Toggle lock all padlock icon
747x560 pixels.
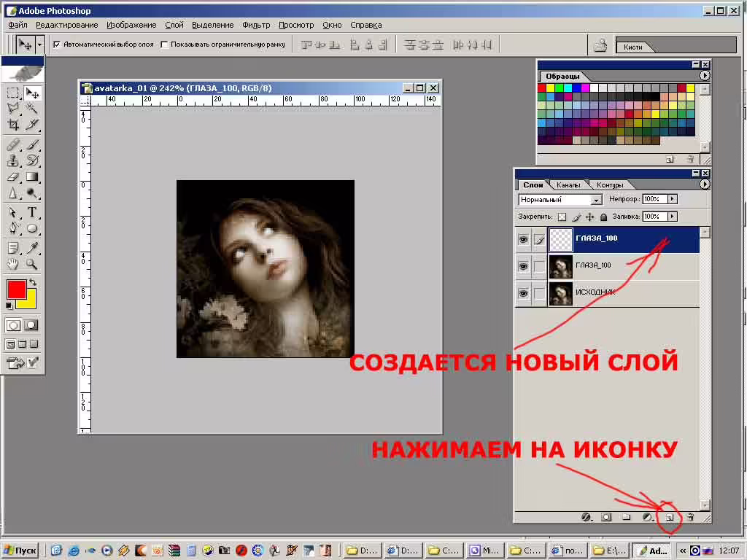pyautogui.click(x=603, y=217)
